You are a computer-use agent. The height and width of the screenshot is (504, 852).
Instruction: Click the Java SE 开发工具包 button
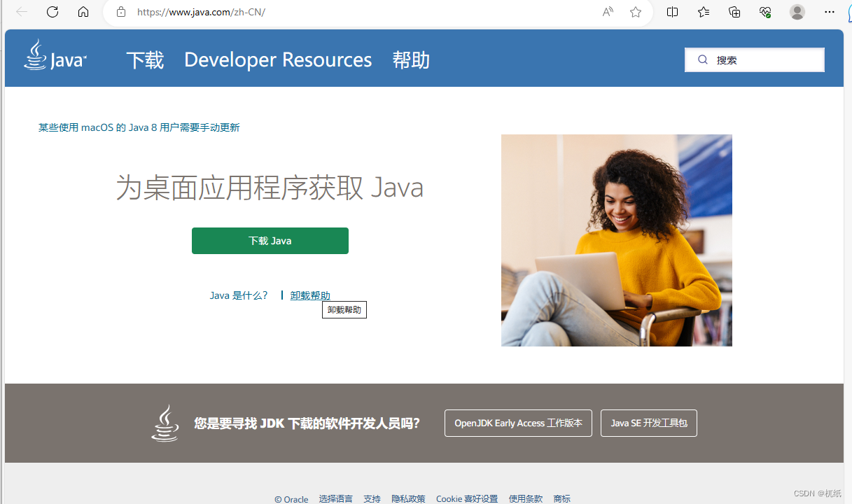point(648,423)
